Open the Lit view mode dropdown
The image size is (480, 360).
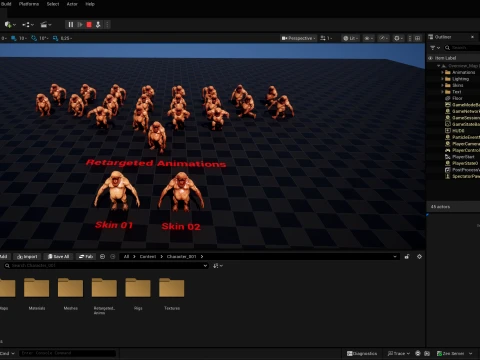350,38
